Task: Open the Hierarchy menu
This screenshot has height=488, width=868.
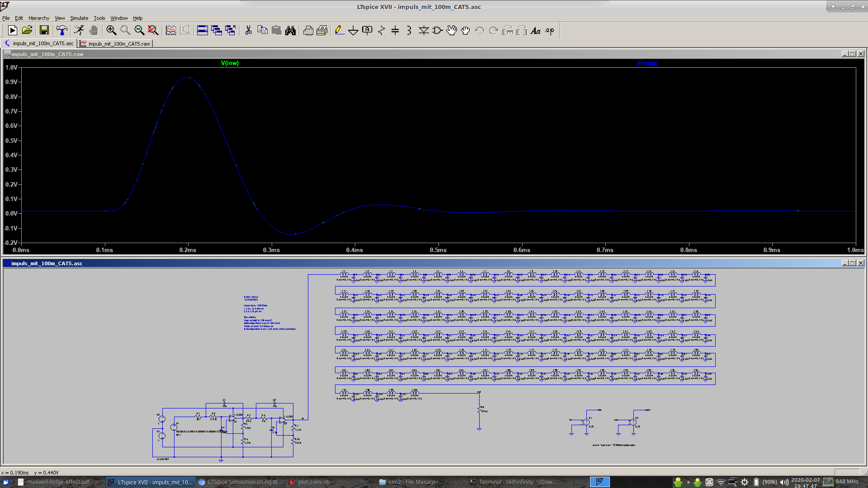Action: click(39, 18)
